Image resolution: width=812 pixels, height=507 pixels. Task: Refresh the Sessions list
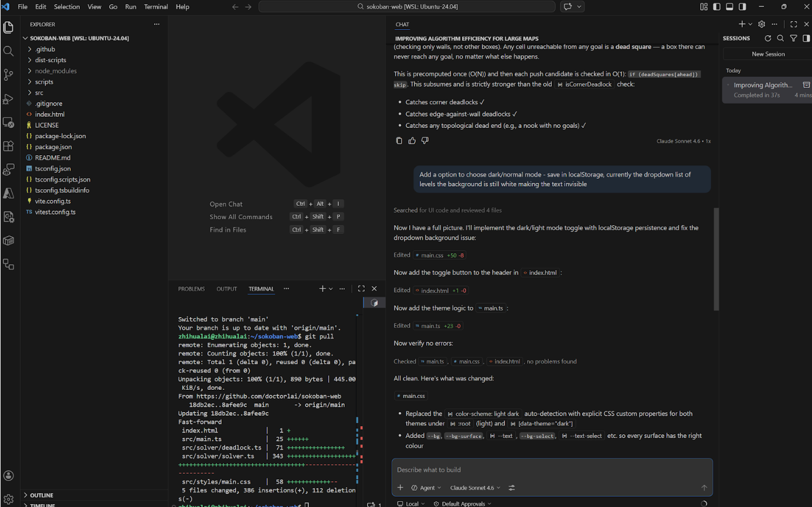pyautogui.click(x=768, y=38)
